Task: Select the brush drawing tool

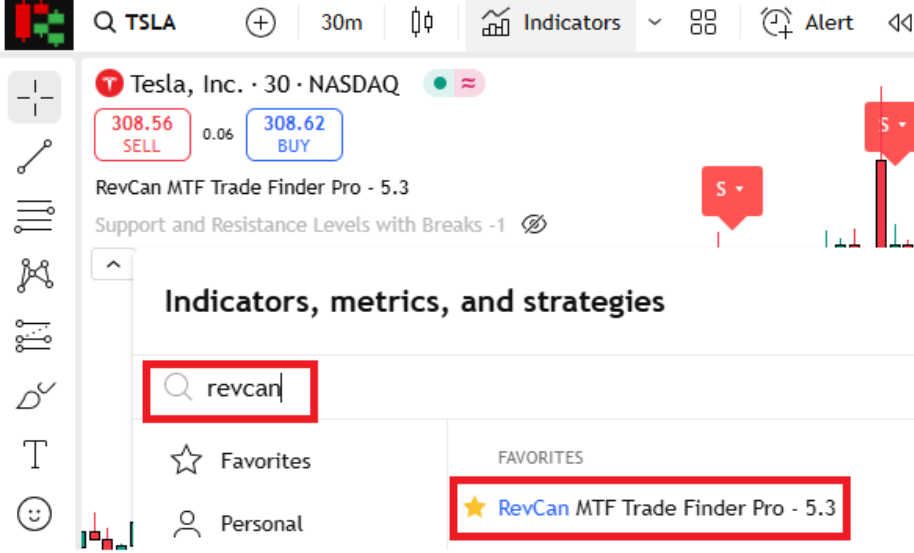Action: [x=35, y=396]
